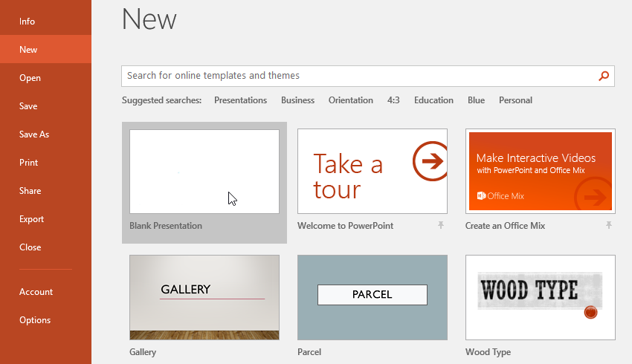This screenshot has width=632, height=364.
Task: Select the Blank Presentation thumbnail
Action: (x=204, y=172)
